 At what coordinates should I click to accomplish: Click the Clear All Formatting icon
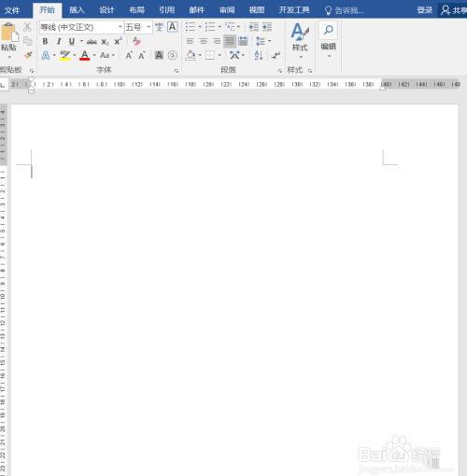[136, 41]
